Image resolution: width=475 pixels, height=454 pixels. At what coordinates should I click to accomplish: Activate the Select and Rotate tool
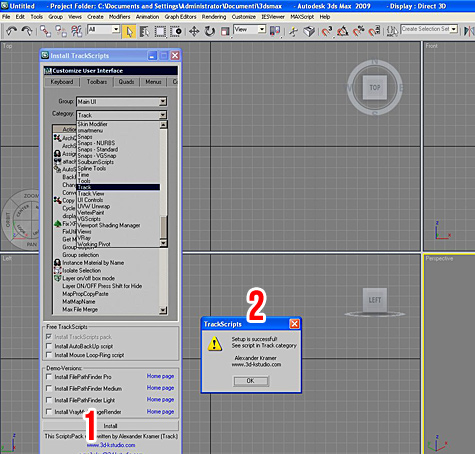(210, 31)
